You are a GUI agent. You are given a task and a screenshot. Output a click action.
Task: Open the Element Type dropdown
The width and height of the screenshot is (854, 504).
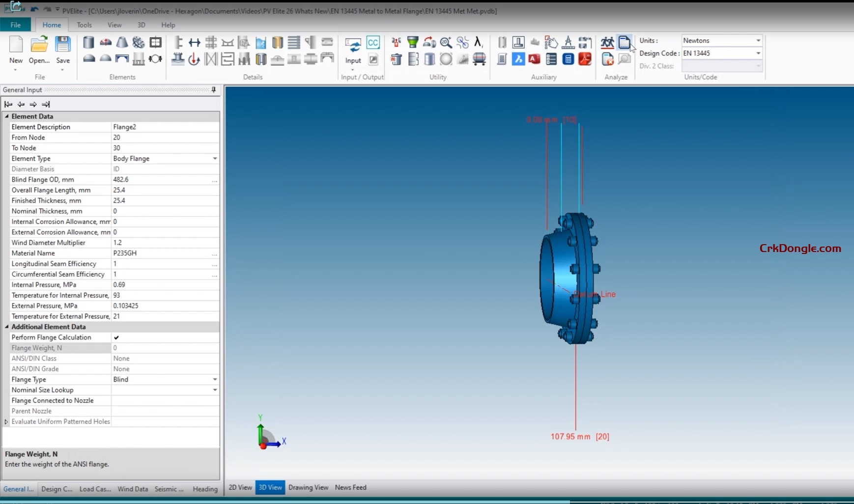point(215,159)
